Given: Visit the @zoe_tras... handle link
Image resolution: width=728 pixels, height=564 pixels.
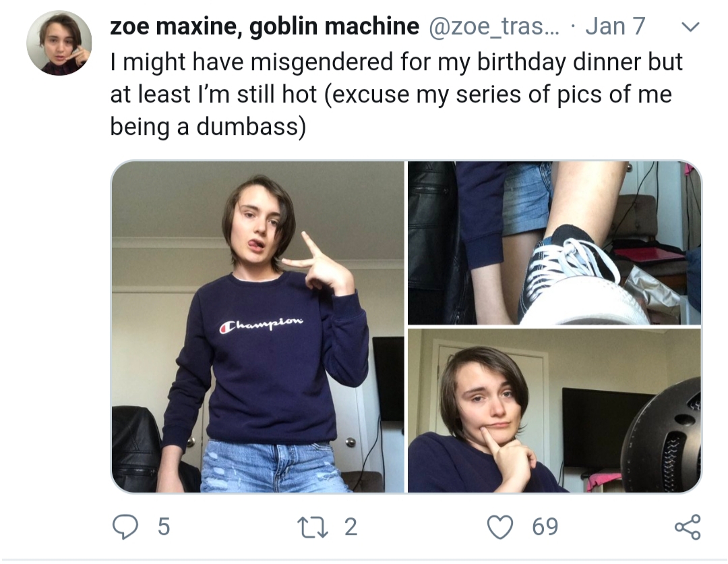Looking at the screenshot, I should click(x=495, y=26).
